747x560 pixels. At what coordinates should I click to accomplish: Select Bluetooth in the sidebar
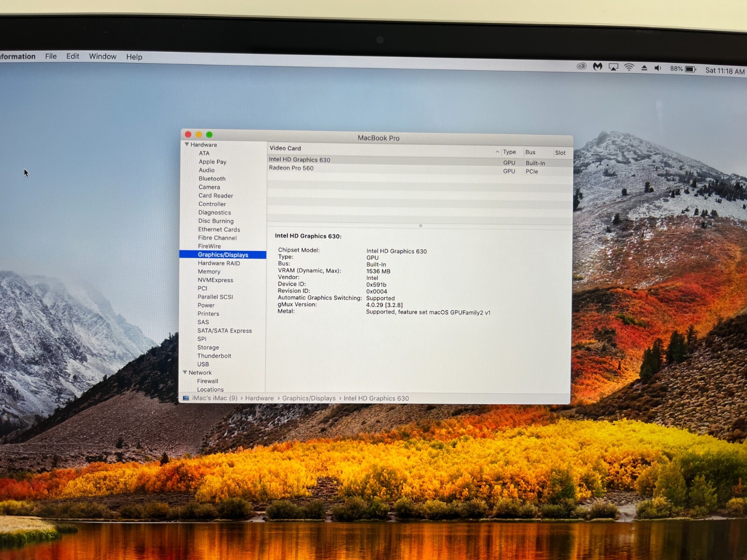tap(212, 179)
